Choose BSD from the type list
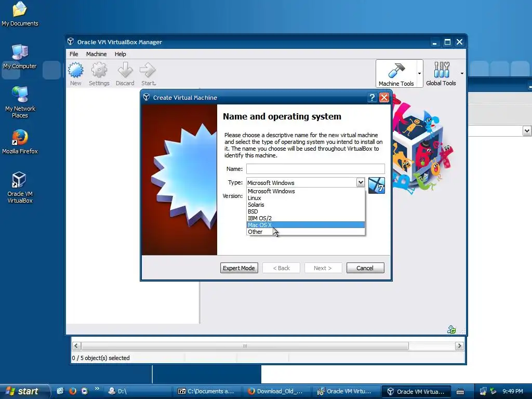532x399 pixels. coord(305,212)
